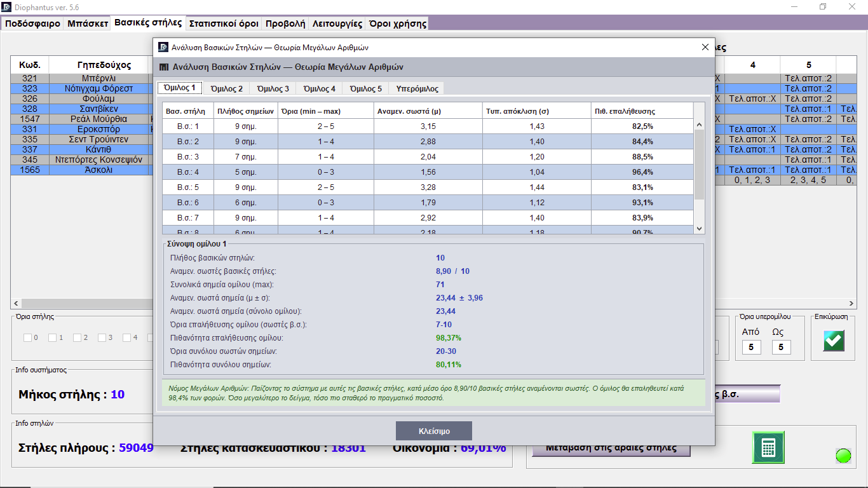Click the main table's horizontal scroll left arrow
Image resolution: width=868 pixels, height=488 pixels.
[17, 304]
